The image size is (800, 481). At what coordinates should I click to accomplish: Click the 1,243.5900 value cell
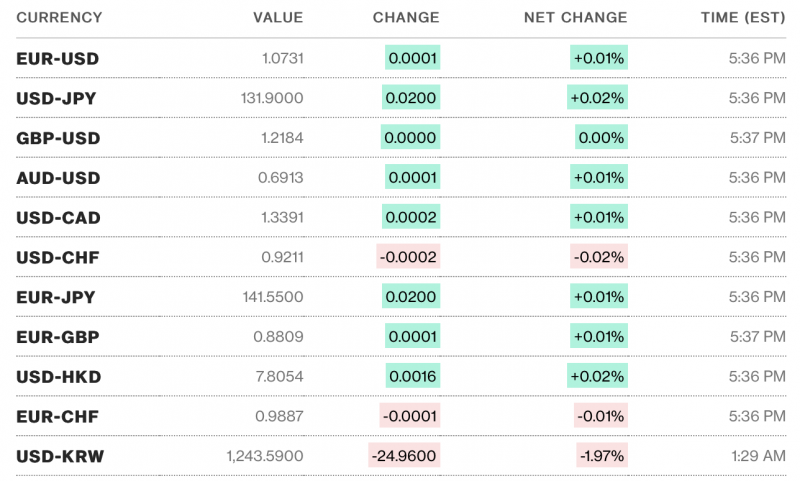pos(265,456)
